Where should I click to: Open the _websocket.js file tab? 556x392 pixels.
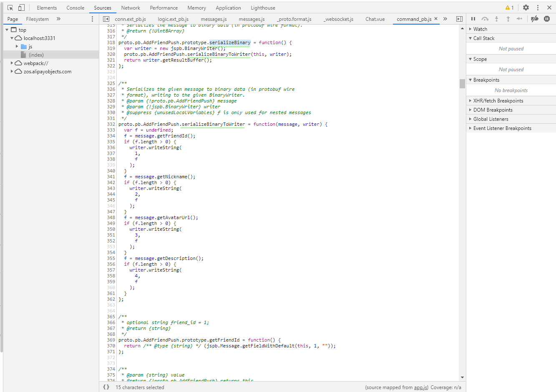pos(339,19)
